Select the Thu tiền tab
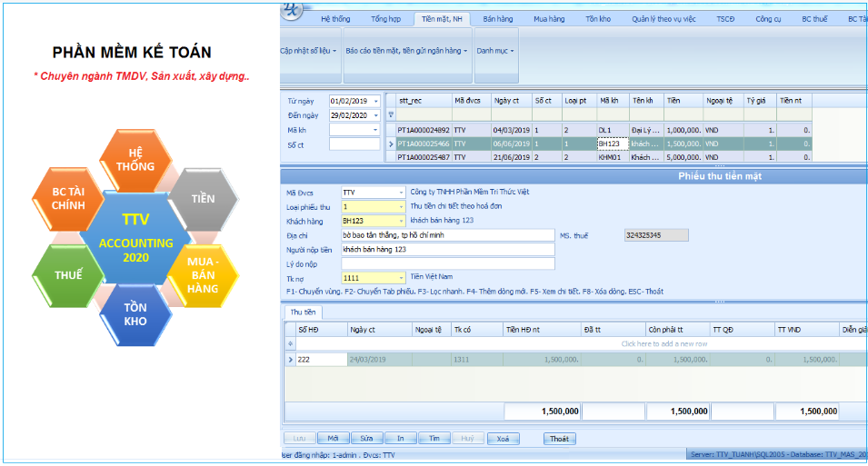Screen dimensions: 868x466 tap(303, 312)
